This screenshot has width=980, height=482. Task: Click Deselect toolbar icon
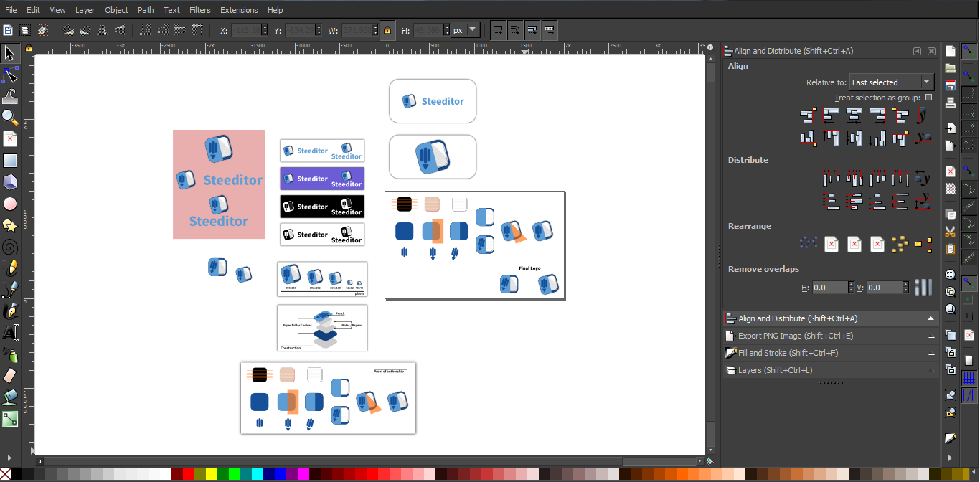pos(42,30)
